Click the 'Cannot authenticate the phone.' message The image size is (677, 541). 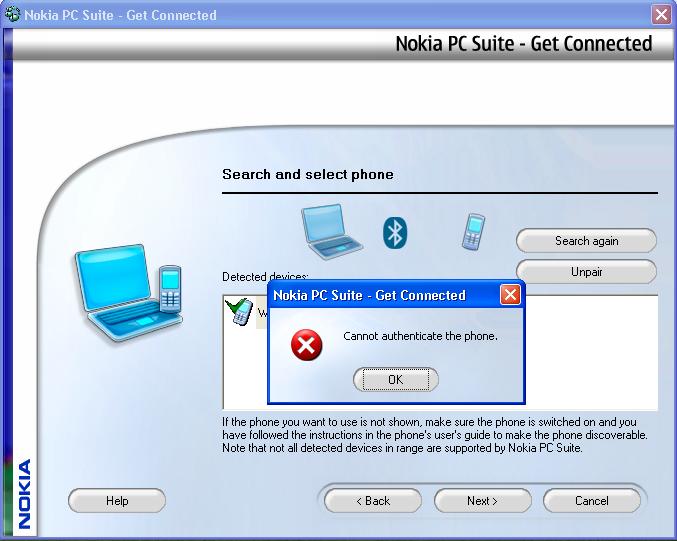(x=420, y=336)
